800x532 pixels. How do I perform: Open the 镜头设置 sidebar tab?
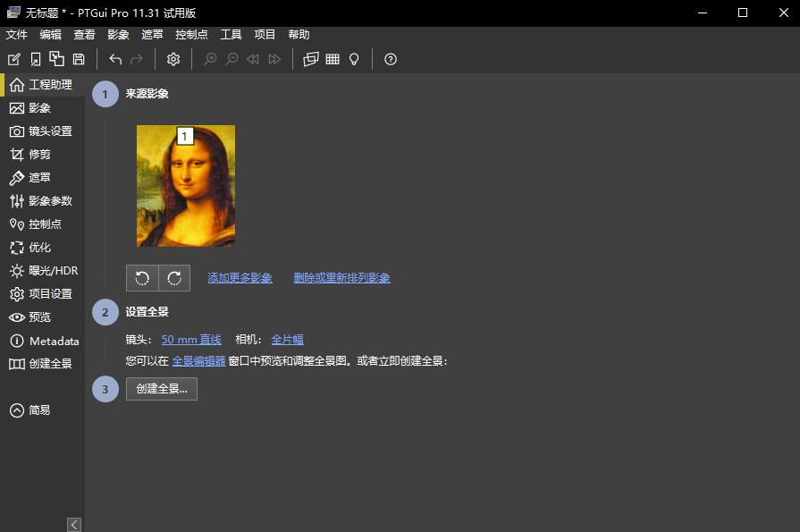[42, 131]
